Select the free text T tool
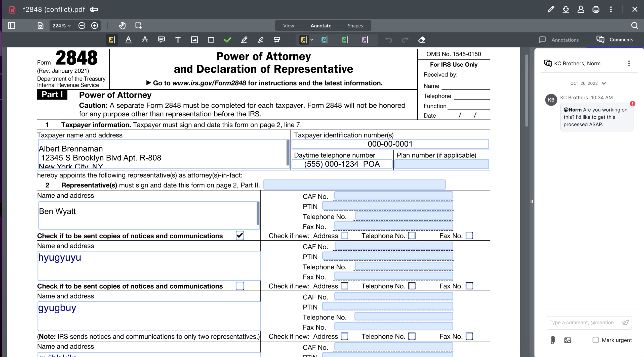Screen dimensions: 644x357 point(178,40)
